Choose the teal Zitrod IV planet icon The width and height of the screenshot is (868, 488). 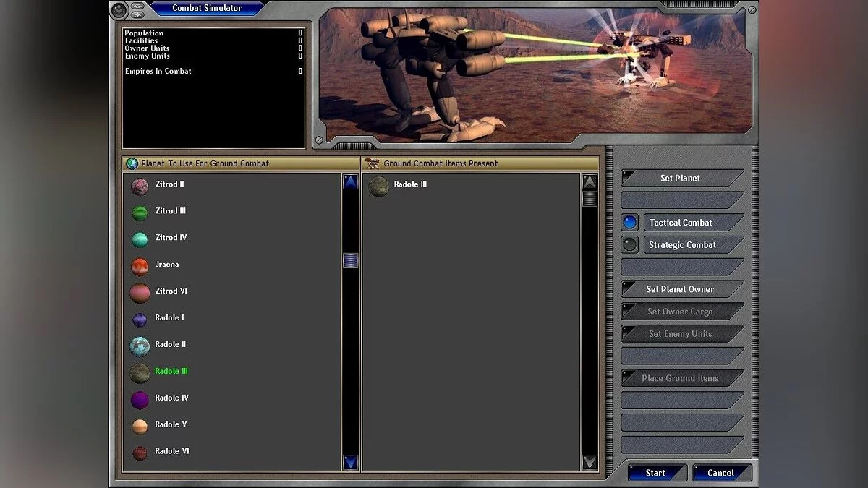coord(140,239)
